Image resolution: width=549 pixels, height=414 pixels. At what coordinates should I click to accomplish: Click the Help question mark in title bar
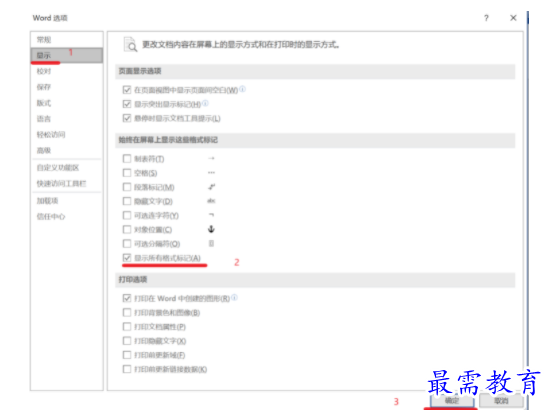(x=486, y=18)
